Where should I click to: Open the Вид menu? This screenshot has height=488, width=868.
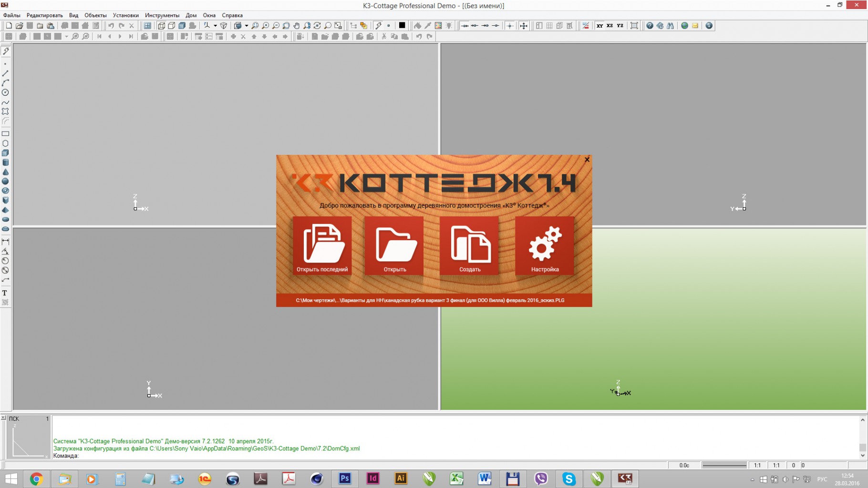point(73,15)
